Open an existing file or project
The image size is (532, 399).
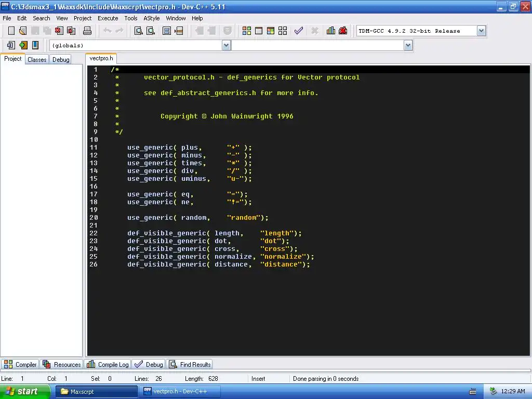(x=23, y=31)
